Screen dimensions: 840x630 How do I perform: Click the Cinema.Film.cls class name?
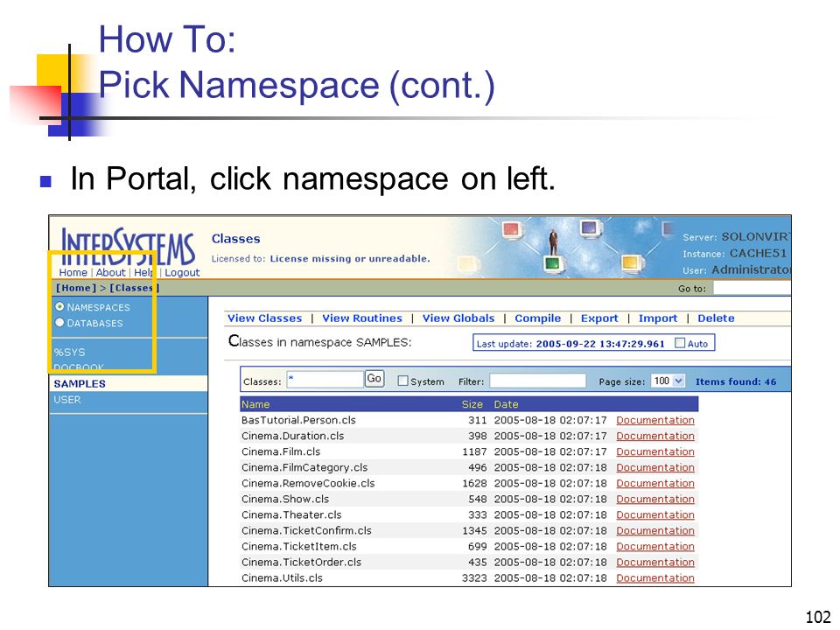pyautogui.click(x=281, y=451)
